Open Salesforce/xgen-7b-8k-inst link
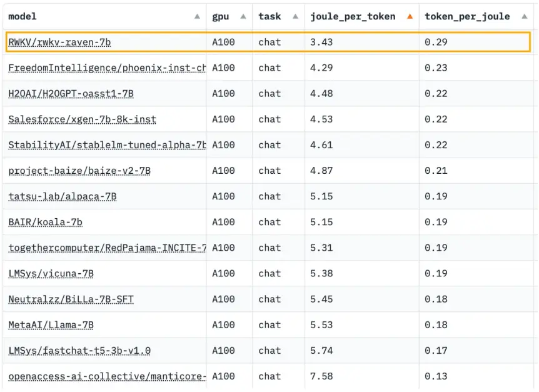This screenshot has height=392, width=539. pyautogui.click(x=82, y=119)
